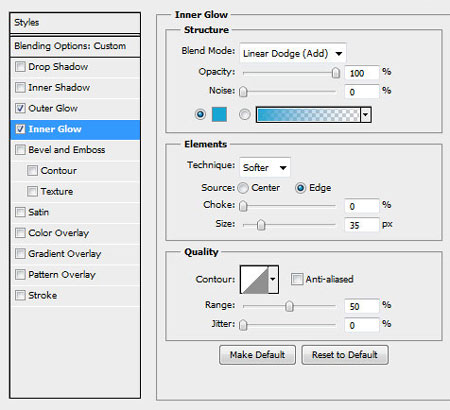Screen dimensions: 450x410
Task: Click the Choke value field
Action: (362, 206)
